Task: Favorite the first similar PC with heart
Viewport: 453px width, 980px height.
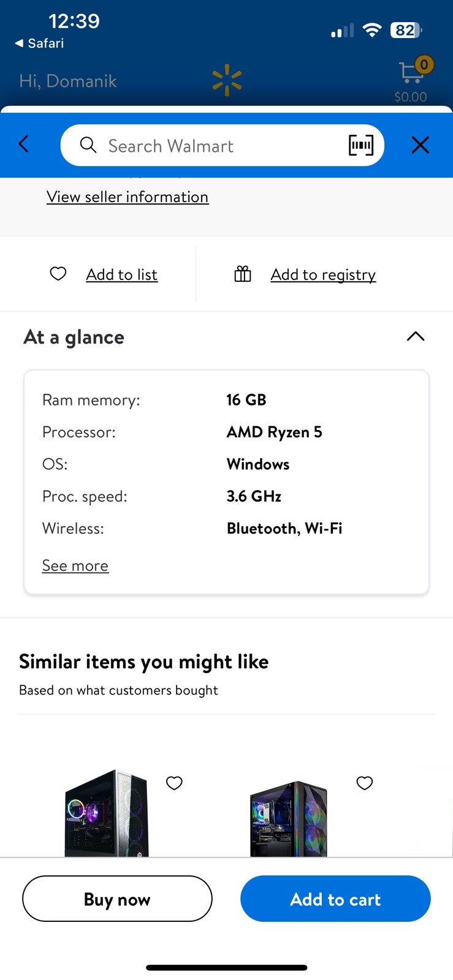Action: coord(174,783)
